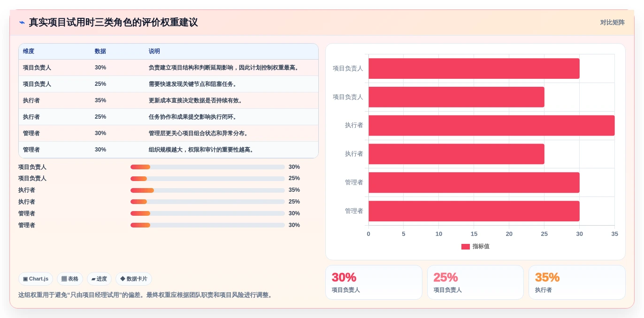Select the row 组织规模越大，权限和审计的重要性越高
This screenshot has width=644, height=318.
(169, 150)
